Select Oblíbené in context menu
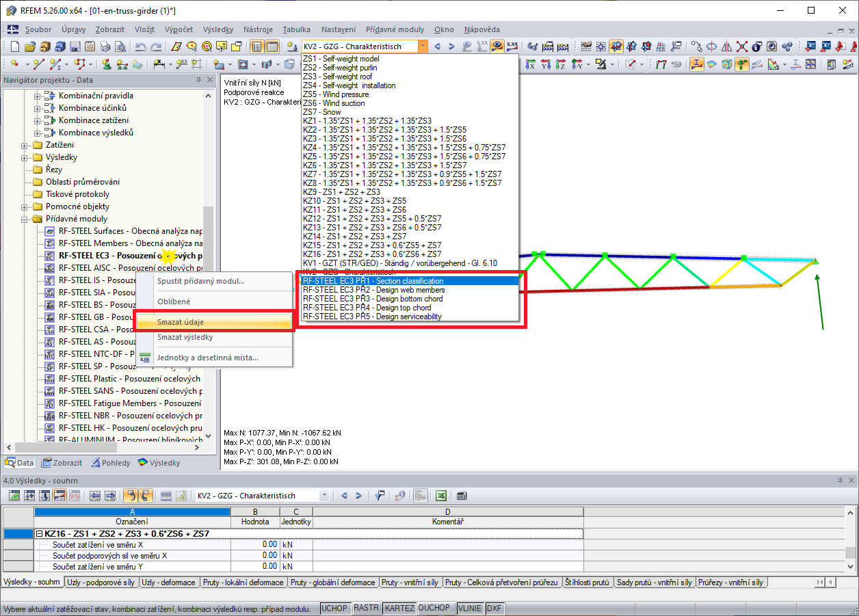859x616 pixels. coord(213,302)
